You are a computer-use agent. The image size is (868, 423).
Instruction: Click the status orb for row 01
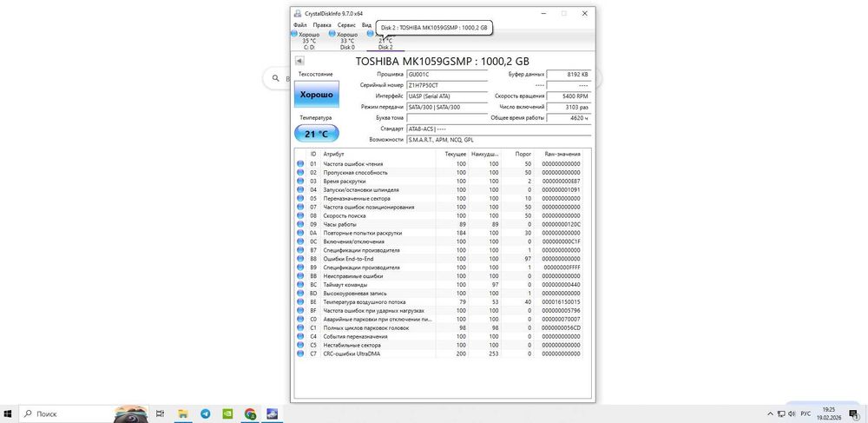(x=300, y=164)
